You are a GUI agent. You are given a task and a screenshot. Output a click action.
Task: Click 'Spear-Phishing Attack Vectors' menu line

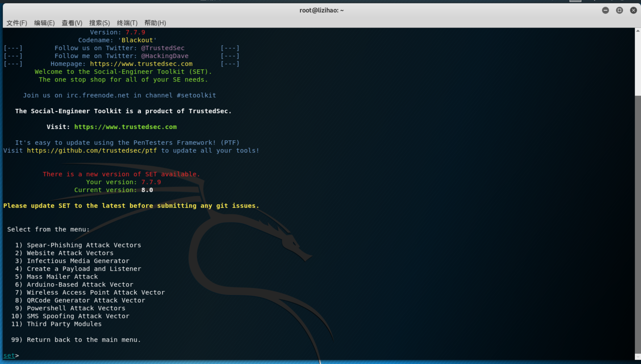click(78, 245)
